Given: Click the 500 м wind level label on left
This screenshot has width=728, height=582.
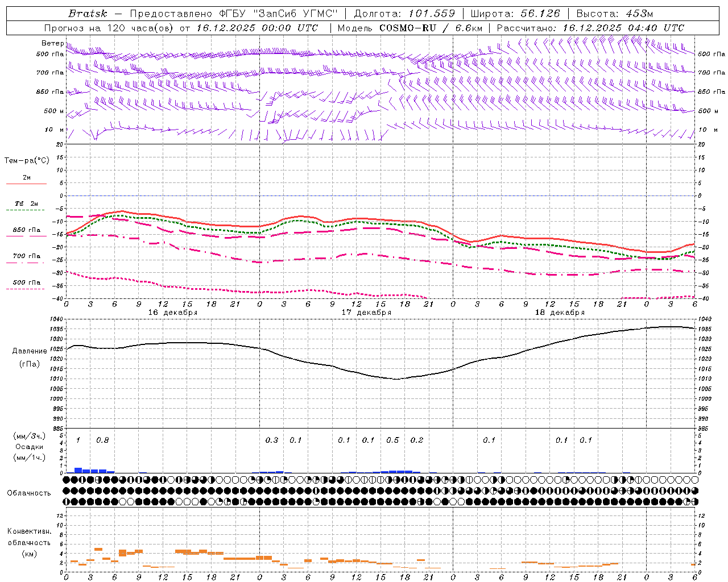Looking at the screenshot, I should click(x=54, y=111).
